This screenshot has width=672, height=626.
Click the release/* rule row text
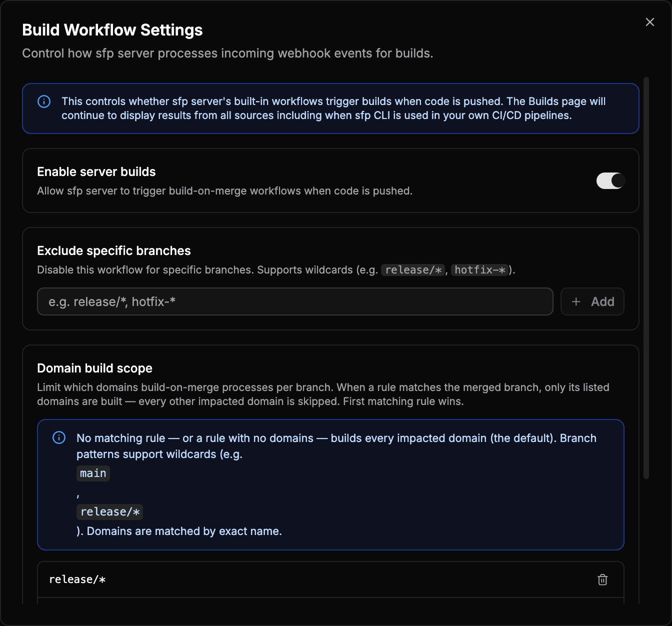pyautogui.click(x=77, y=579)
